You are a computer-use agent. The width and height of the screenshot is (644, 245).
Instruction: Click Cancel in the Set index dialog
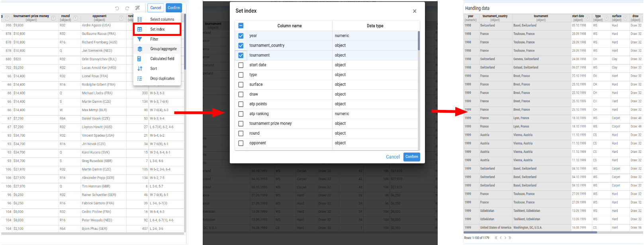coord(392,157)
